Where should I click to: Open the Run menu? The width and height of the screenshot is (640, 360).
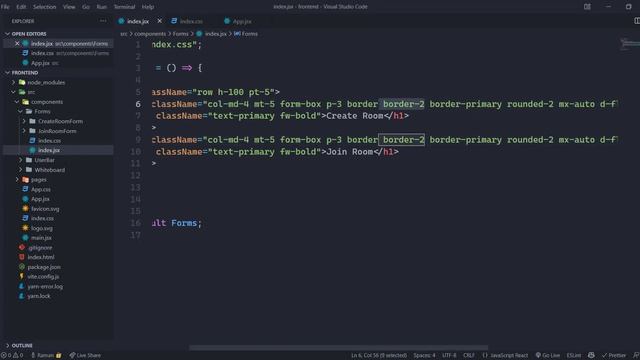coord(102,7)
